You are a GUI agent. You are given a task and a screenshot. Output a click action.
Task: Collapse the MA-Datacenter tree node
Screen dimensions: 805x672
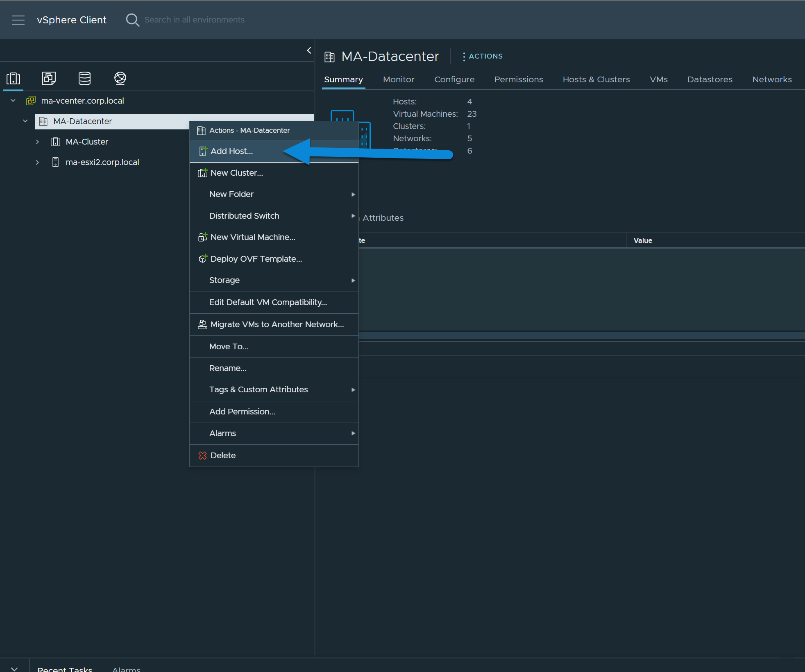pos(25,121)
